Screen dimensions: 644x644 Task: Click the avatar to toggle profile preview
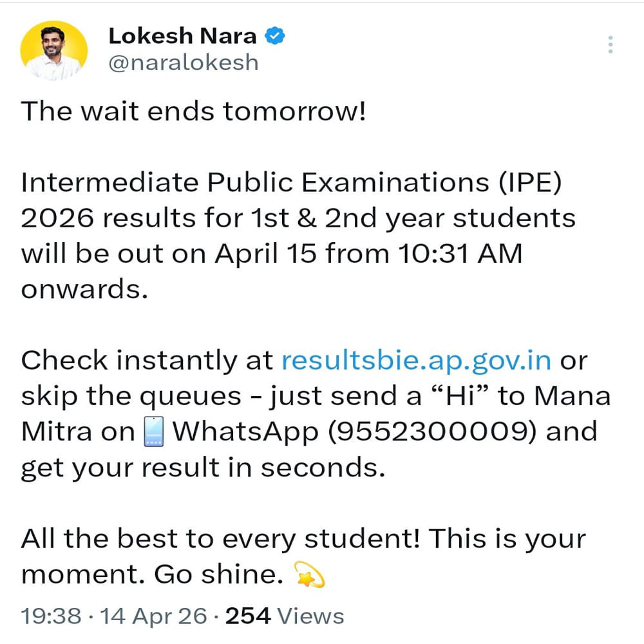[54, 49]
